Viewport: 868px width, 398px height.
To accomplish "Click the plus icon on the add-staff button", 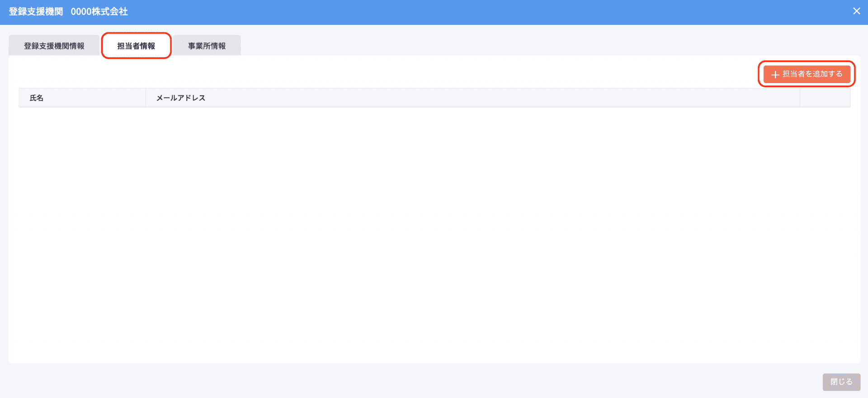I will [775, 75].
